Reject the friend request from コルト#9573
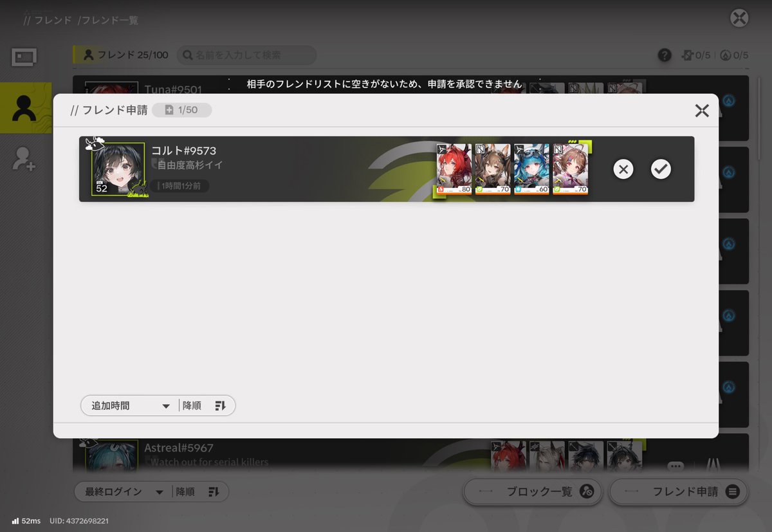772x532 pixels. [x=623, y=169]
